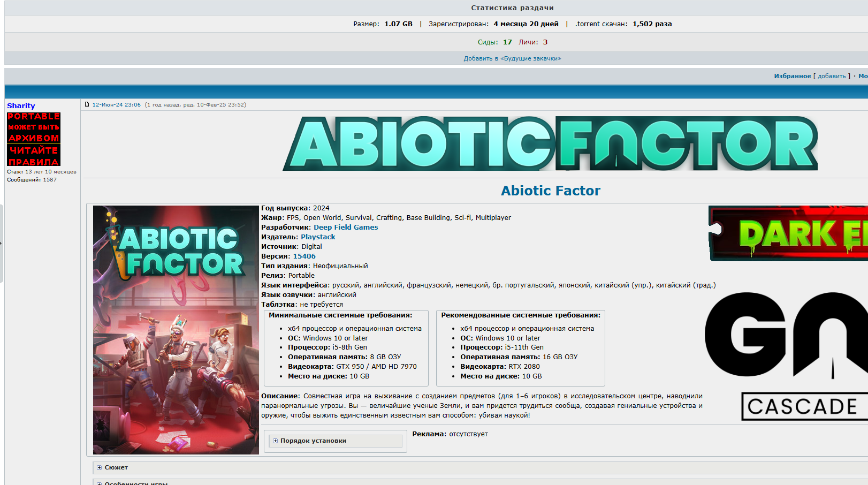Click the Abiotic Factor title heading

tap(550, 191)
